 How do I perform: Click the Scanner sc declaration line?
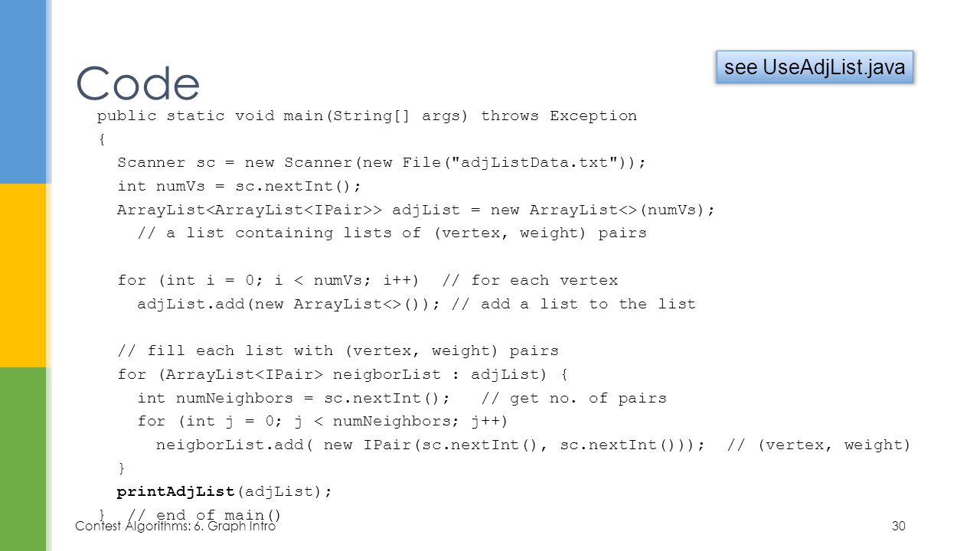pyautogui.click(x=382, y=163)
